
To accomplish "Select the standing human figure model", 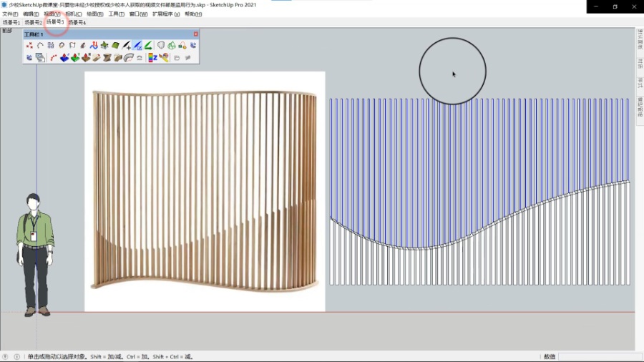I will pos(34,255).
